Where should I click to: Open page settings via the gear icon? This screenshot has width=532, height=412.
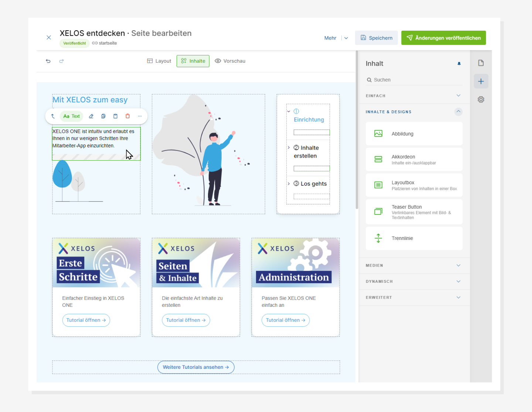[x=481, y=99]
